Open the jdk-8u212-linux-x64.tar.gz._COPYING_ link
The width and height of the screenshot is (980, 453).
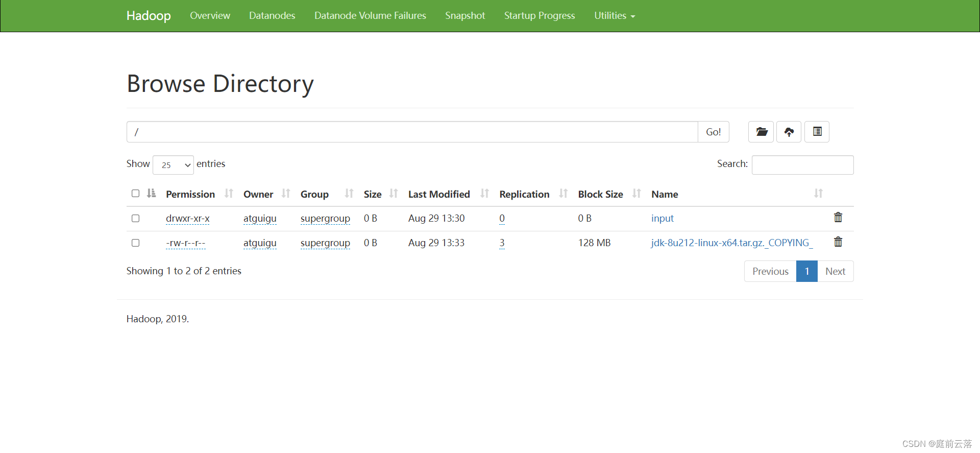coord(732,243)
